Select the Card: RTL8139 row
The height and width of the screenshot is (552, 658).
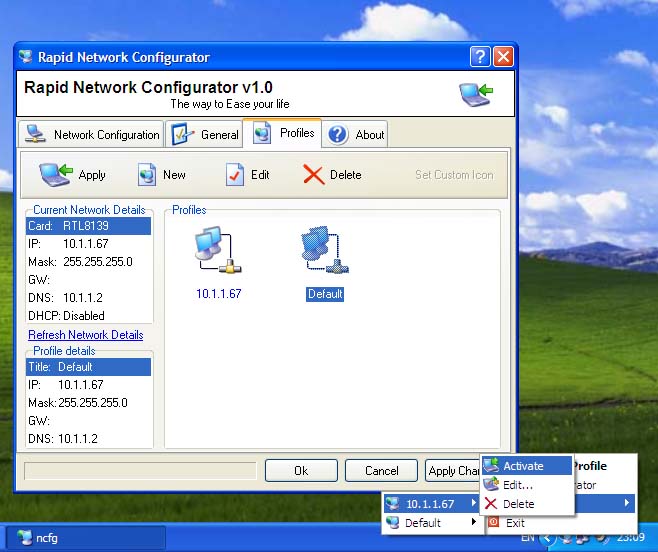point(88,226)
